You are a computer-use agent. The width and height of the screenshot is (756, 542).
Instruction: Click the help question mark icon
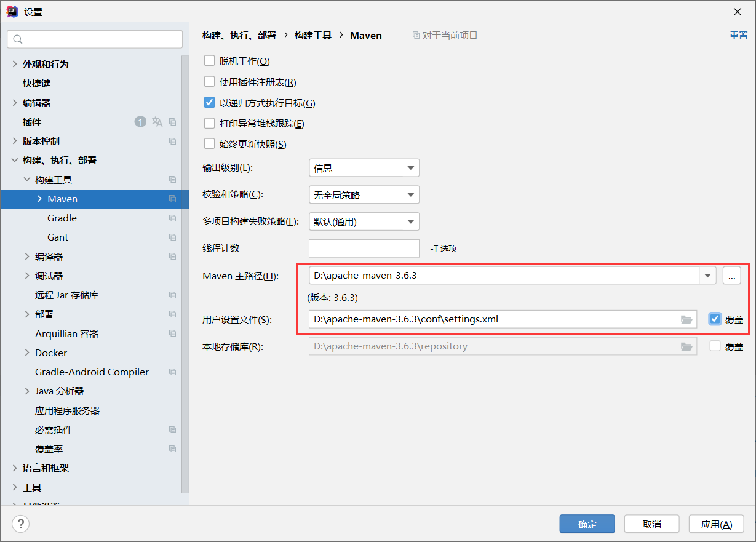(20, 524)
